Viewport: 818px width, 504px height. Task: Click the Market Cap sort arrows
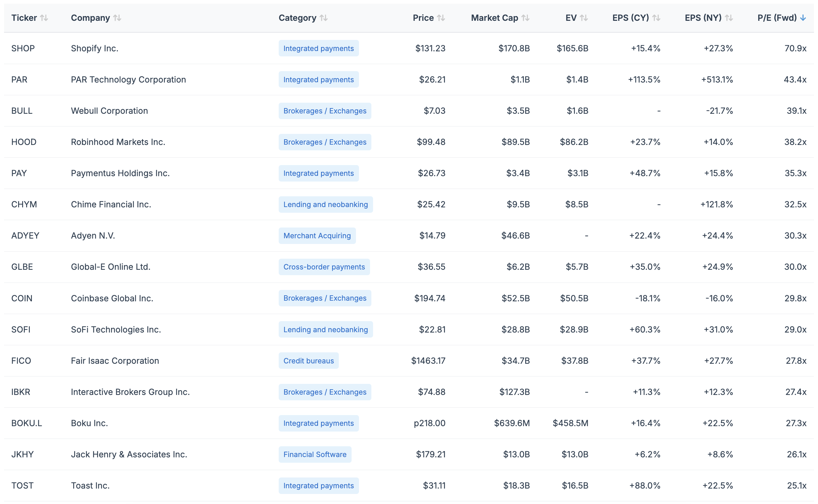coord(526,18)
